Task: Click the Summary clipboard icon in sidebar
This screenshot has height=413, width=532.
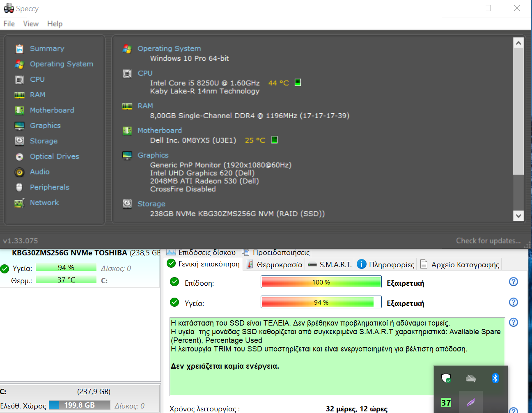Action: click(x=19, y=49)
